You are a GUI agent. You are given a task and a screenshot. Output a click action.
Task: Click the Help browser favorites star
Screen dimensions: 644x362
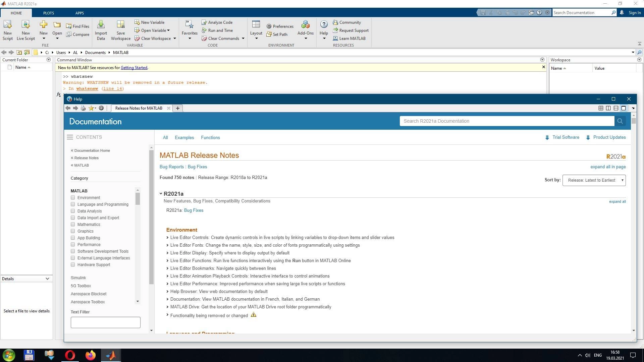(91, 108)
